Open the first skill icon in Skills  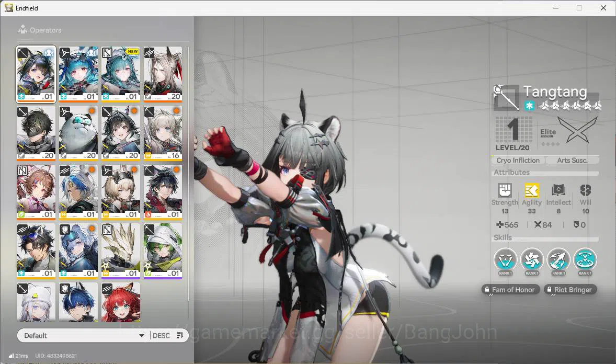coord(505,260)
